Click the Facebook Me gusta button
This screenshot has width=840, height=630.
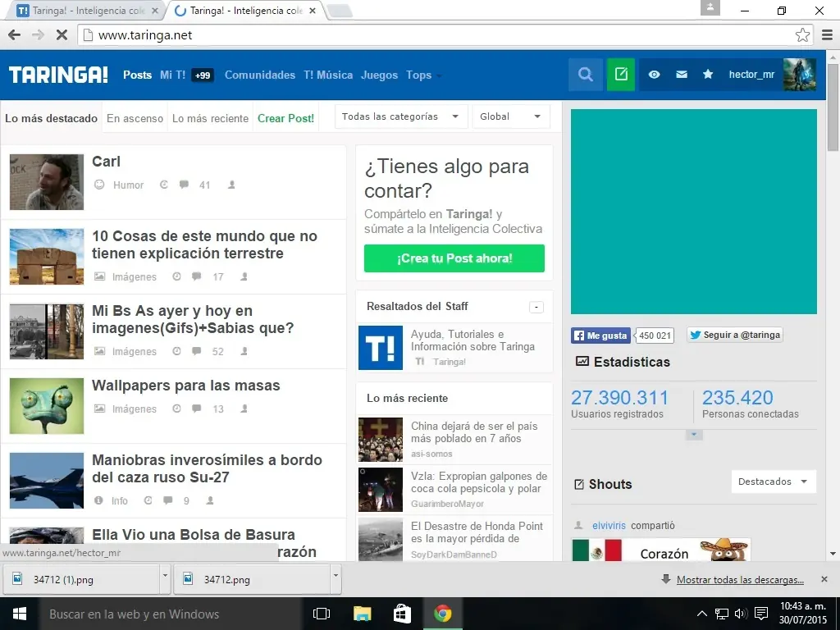click(x=600, y=336)
